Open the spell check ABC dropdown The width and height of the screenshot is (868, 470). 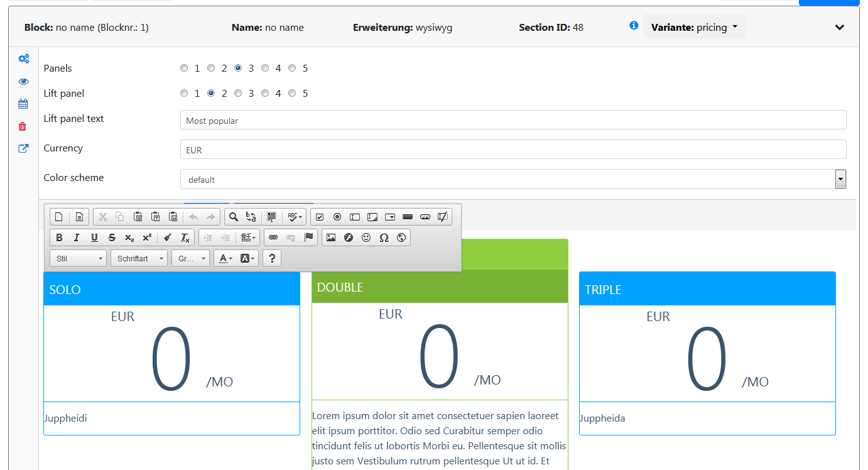(295, 217)
